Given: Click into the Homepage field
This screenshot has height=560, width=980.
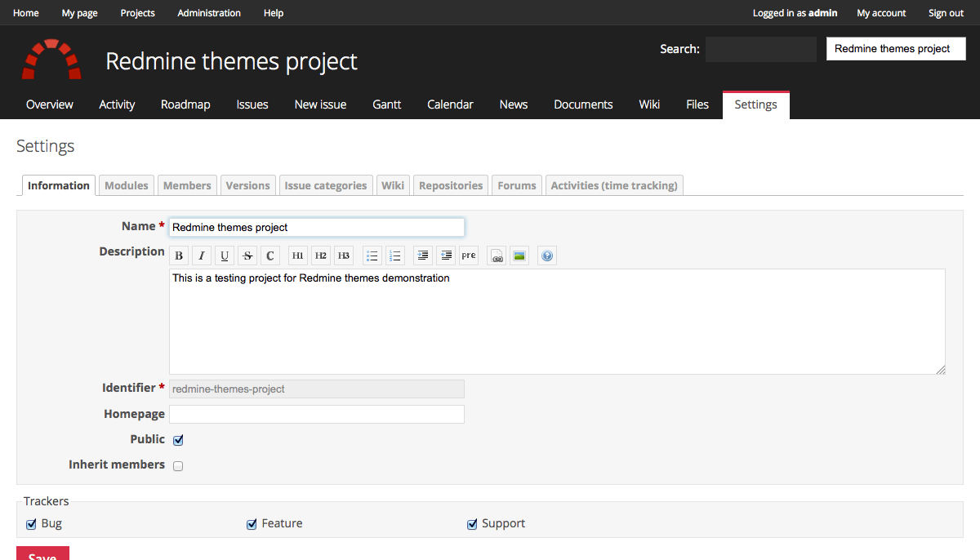Looking at the screenshot, I should [x=317, y=414].
